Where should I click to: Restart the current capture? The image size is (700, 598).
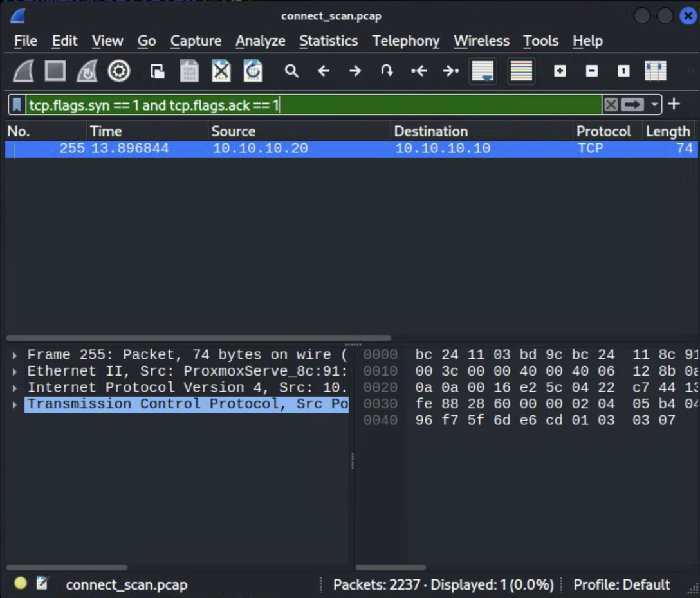[87, 71]
